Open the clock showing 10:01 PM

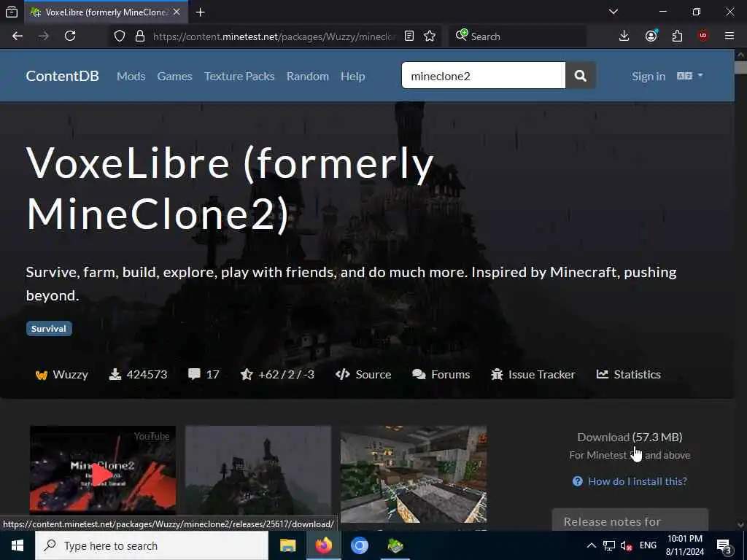pyautogui.click(x=685, y=545)
